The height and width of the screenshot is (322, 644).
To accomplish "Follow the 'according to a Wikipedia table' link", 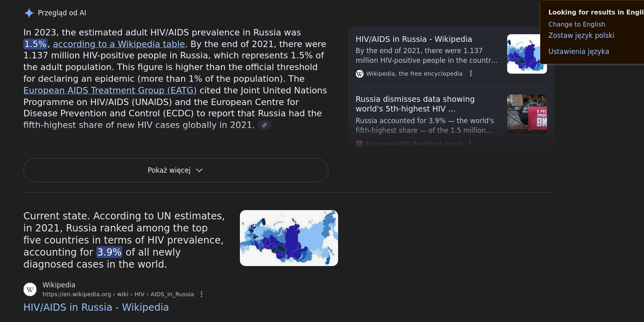I will [119, 44].
